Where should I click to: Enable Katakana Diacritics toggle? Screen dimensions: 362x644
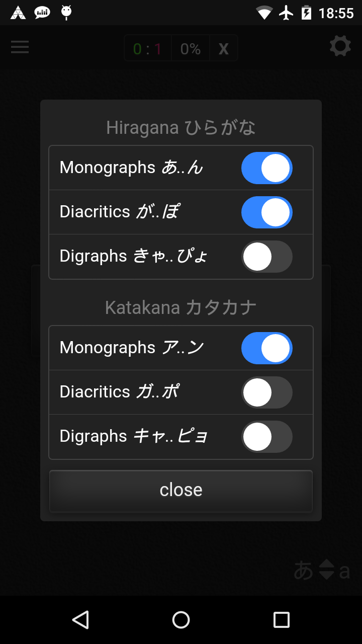click(266, 392)
